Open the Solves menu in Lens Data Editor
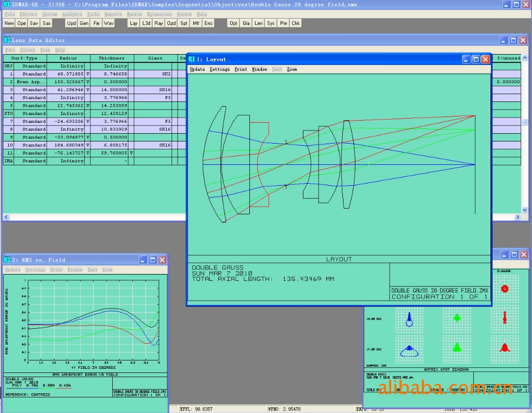 28,50
